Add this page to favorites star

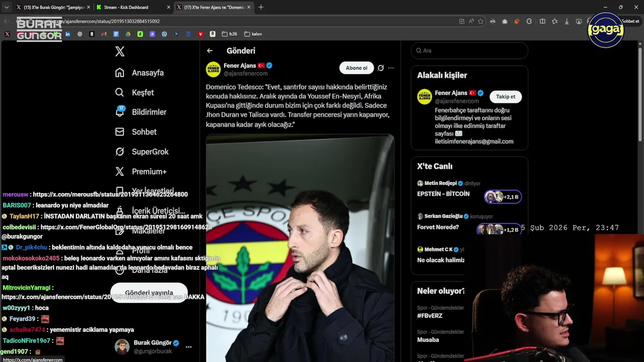coord(480,21)
